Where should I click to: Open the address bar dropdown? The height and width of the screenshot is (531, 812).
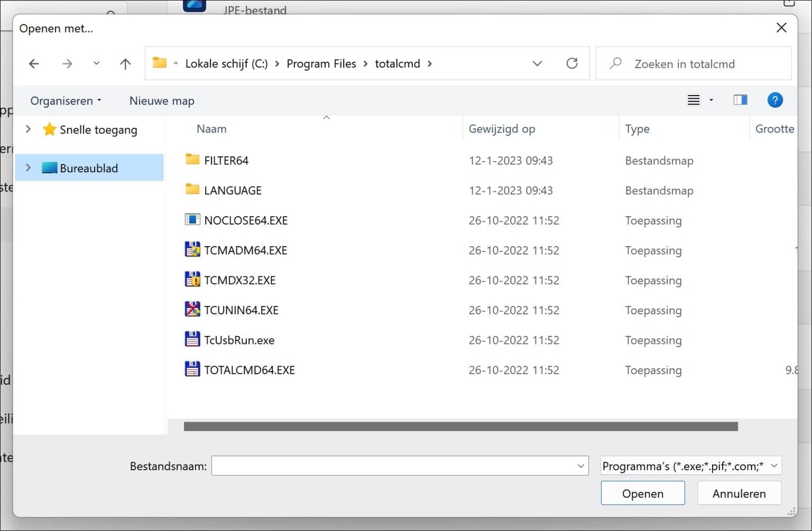pos(537,63)
